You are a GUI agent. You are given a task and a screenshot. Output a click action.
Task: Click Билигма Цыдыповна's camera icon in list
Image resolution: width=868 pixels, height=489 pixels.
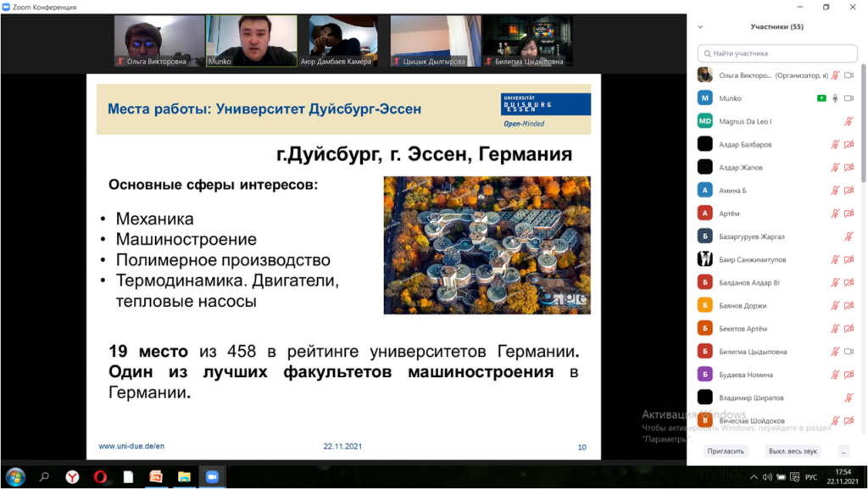point(849,351)
